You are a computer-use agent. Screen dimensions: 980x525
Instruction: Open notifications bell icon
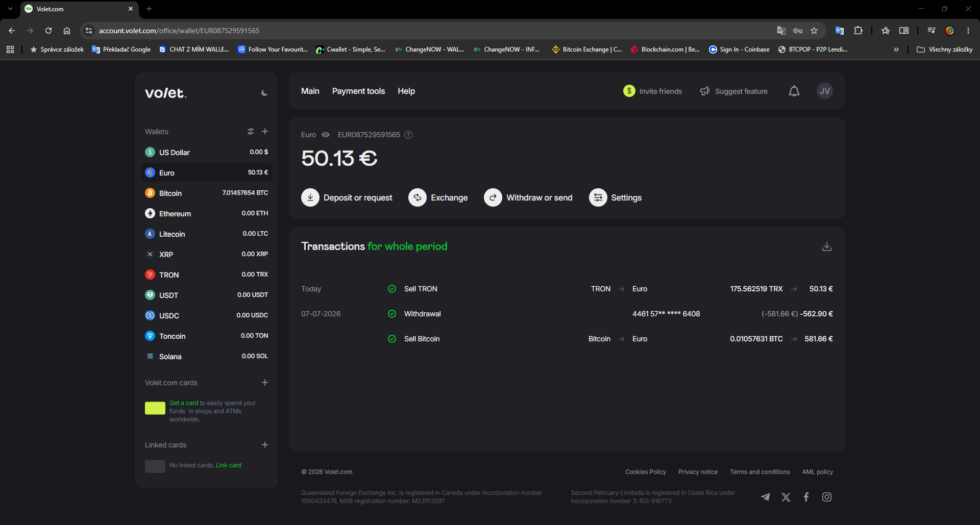click(794, 91)
